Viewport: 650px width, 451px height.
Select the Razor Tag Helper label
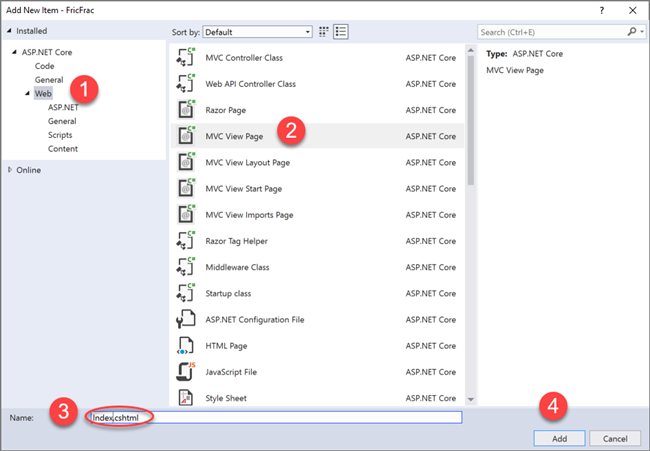(237, 241)
